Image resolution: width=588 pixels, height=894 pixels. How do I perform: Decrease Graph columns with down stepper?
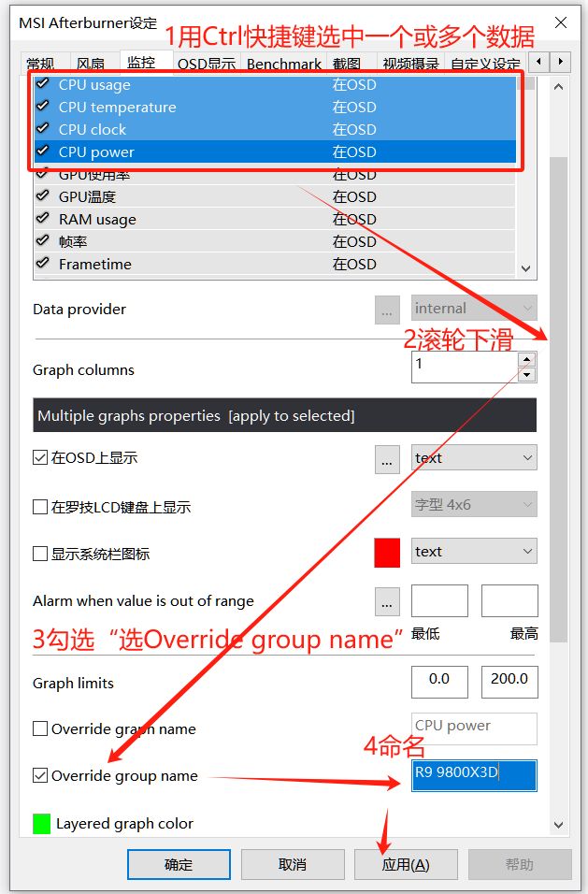tap(527, 375)
